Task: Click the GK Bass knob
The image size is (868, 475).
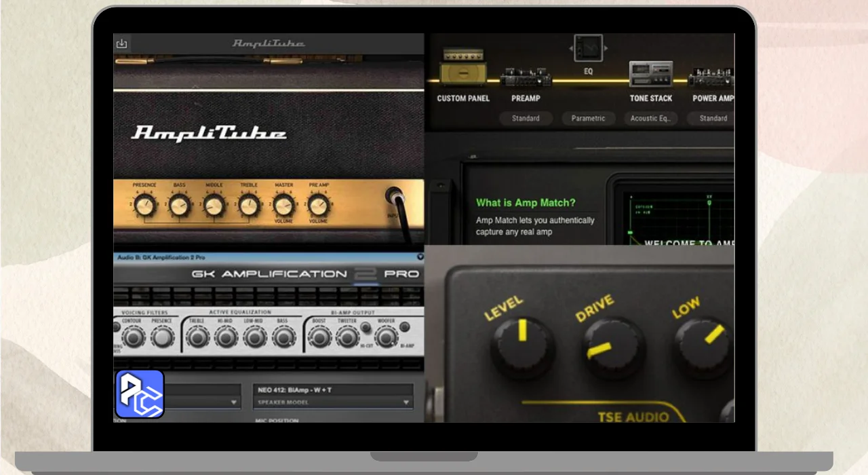Action: 283,337
